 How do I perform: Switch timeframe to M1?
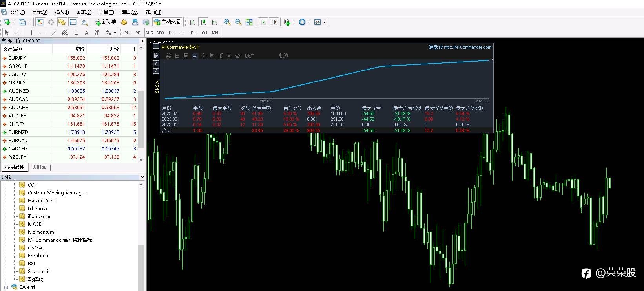(x=127, y=33)
